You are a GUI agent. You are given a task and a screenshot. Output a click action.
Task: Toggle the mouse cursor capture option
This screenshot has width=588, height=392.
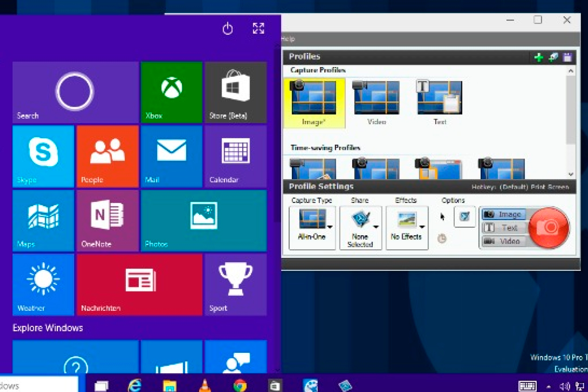(442, 217)
